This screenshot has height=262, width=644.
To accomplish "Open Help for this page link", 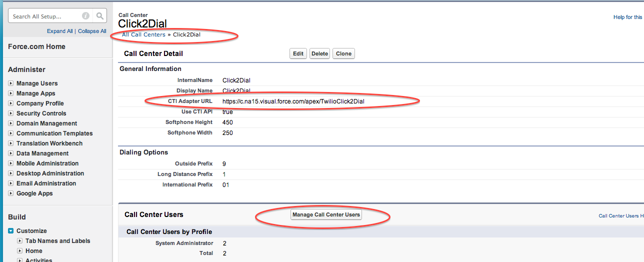I will pyautogui.click(x=627, y=17).
